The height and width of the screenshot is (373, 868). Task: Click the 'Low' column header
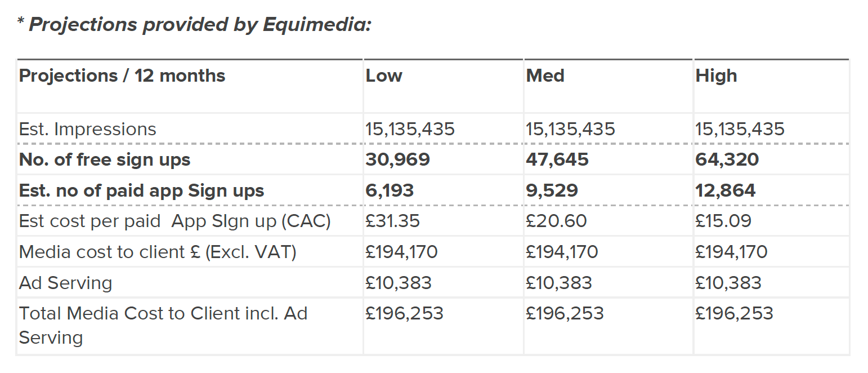384,76
